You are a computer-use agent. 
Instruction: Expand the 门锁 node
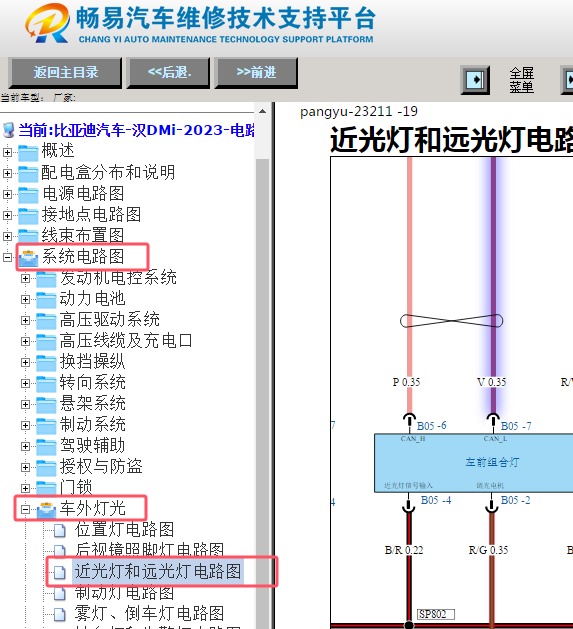click(x=25, y=488)
